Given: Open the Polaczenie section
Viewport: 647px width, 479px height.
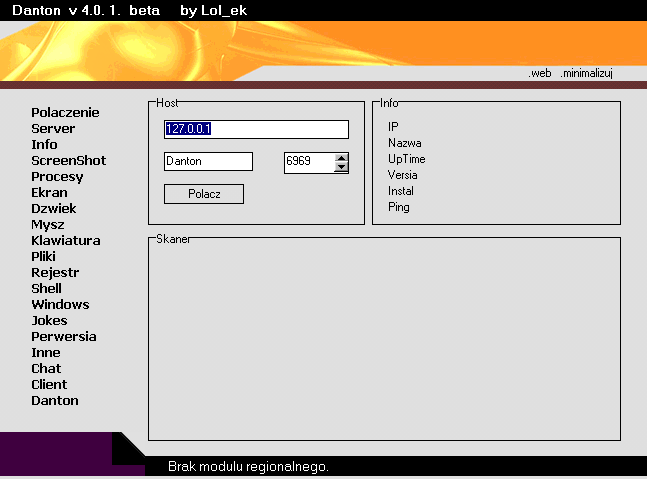Looking at the screenshot, I should pyautogui.click(x=65, y=113).
